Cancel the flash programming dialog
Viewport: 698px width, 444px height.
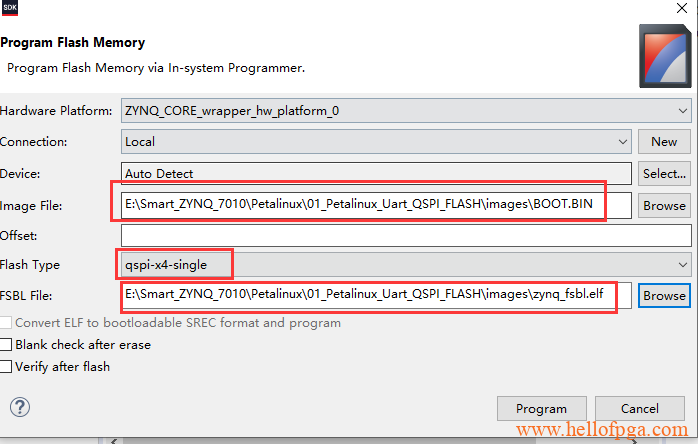click(x=640, y=408)
